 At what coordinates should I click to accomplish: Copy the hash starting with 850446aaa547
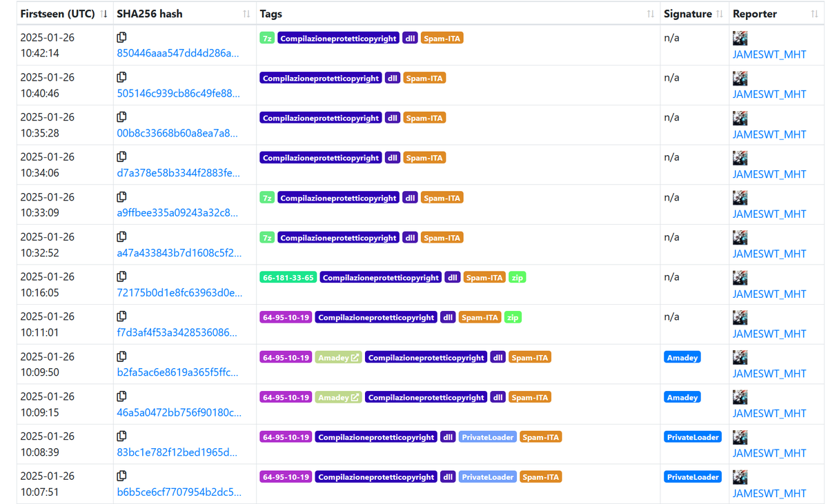[121, 37]
